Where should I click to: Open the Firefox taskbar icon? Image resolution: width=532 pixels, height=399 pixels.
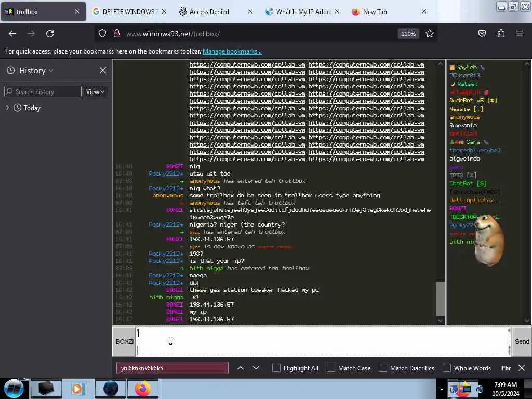[142, 389]
